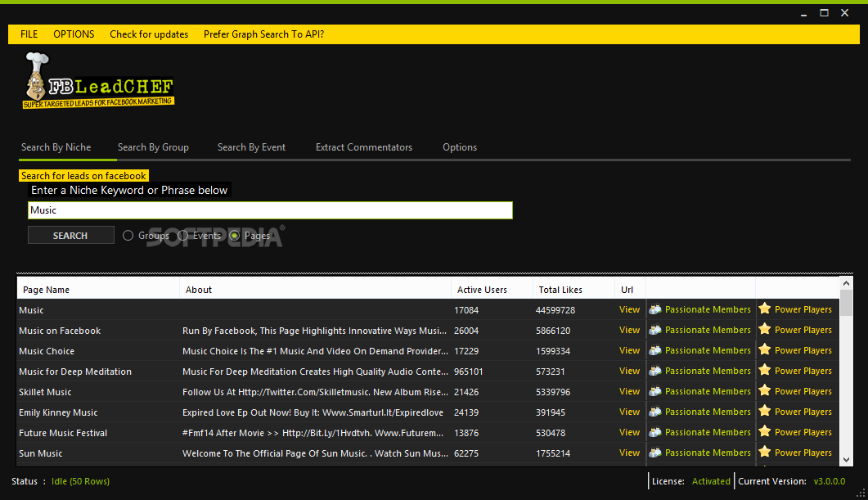Select the Music for Deep Meditation page name
868x500 pixels.
click(x=75, y=372)
